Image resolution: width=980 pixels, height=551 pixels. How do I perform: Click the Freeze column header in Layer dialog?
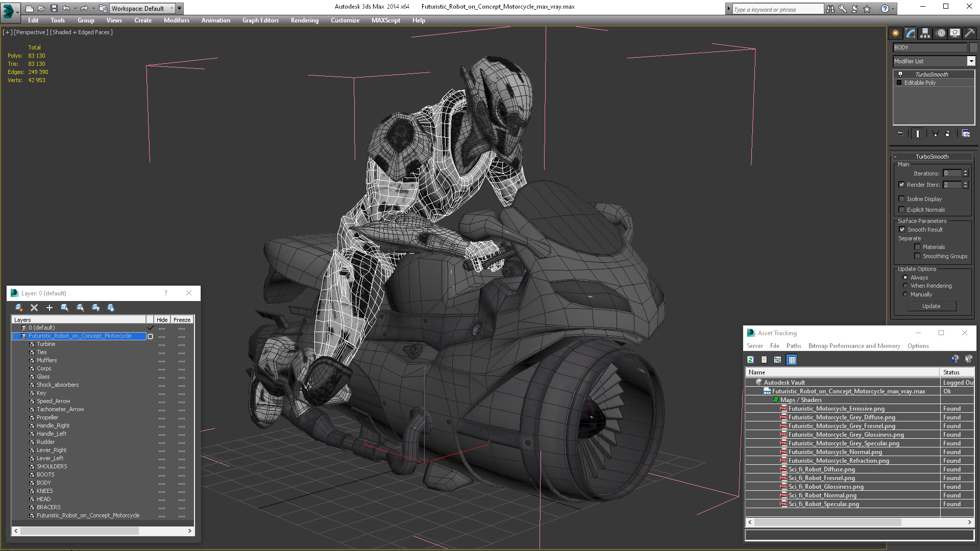[182, 320]
